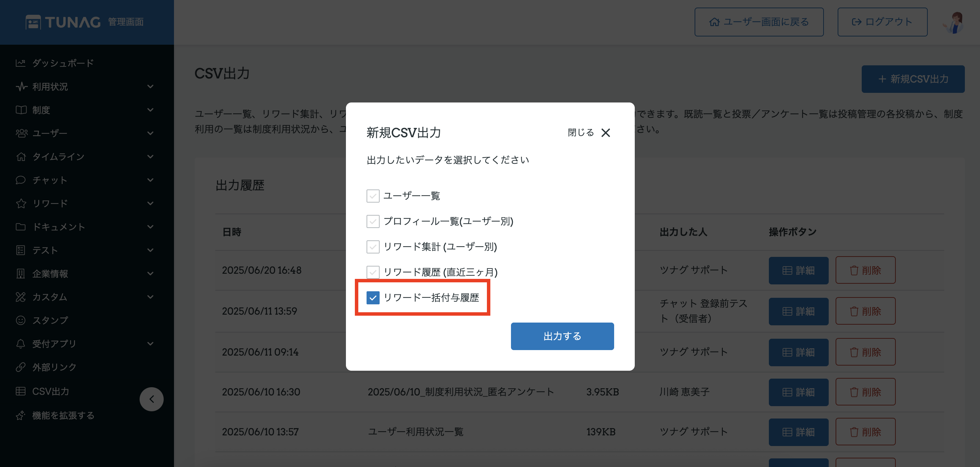Open 詳細 for the 2025/06/20 16:48 row

pos(798,270)
